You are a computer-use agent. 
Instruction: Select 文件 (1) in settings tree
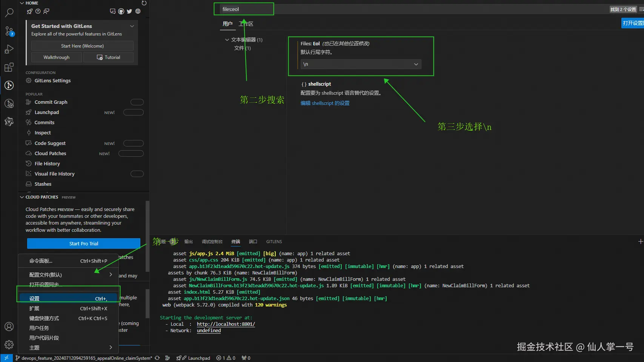pyautogui.click(x=242, y=48)
